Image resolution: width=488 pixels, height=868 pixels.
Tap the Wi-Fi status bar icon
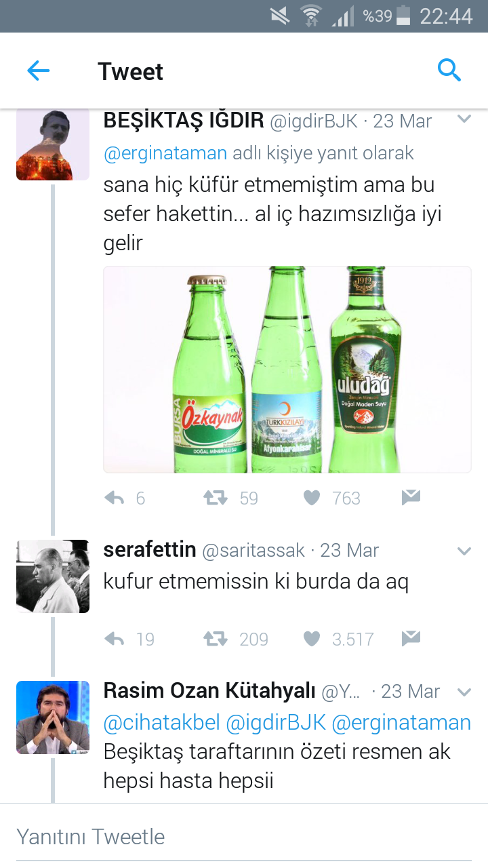click(311, 16)
